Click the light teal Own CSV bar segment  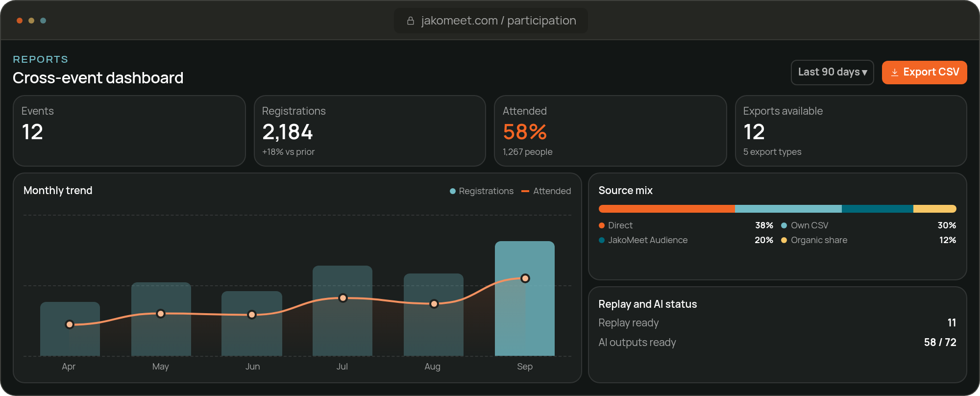click(788, 209)
